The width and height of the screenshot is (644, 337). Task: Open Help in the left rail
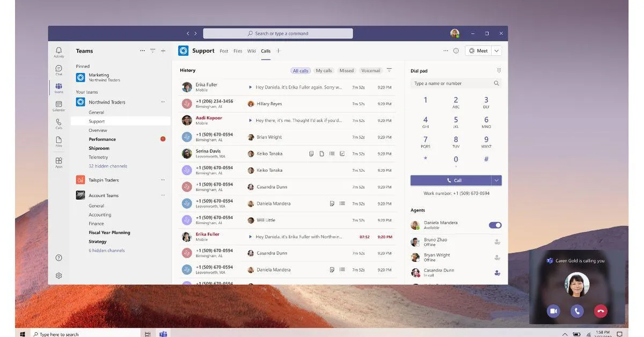pos(58,258)
